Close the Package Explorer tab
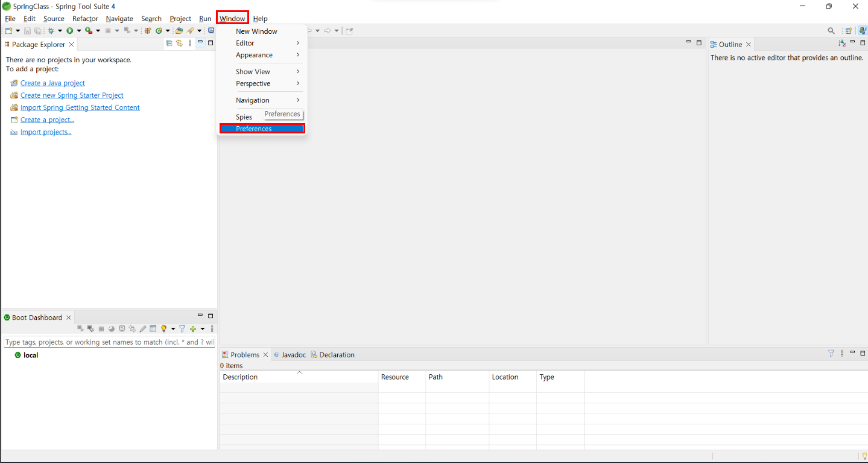 (71, 45)
